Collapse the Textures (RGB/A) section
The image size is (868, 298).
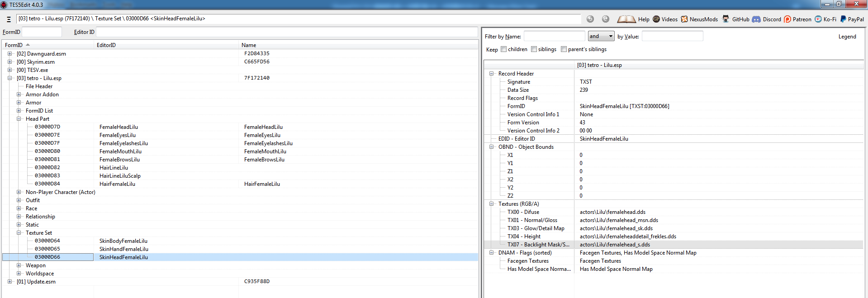491,204
